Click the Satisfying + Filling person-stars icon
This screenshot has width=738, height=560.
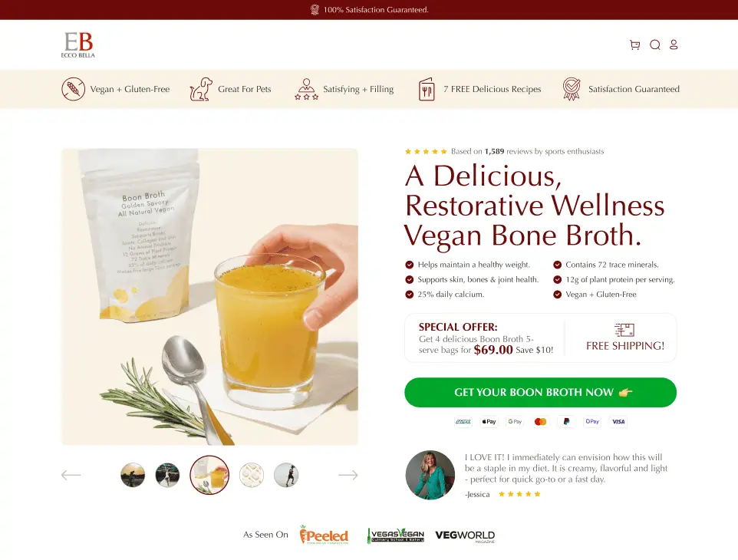[x=306, y=89]
